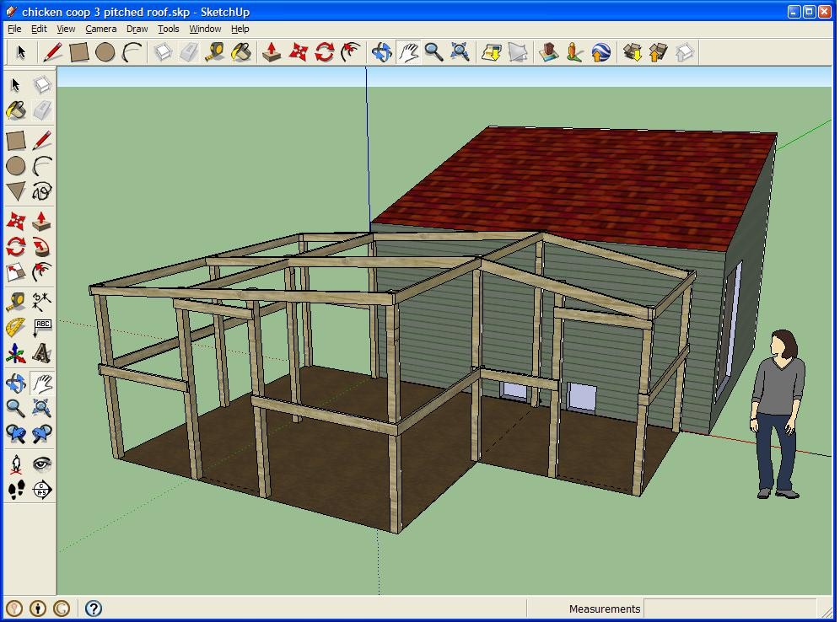Activate the Walk footprints tool

tap(15, 490)
